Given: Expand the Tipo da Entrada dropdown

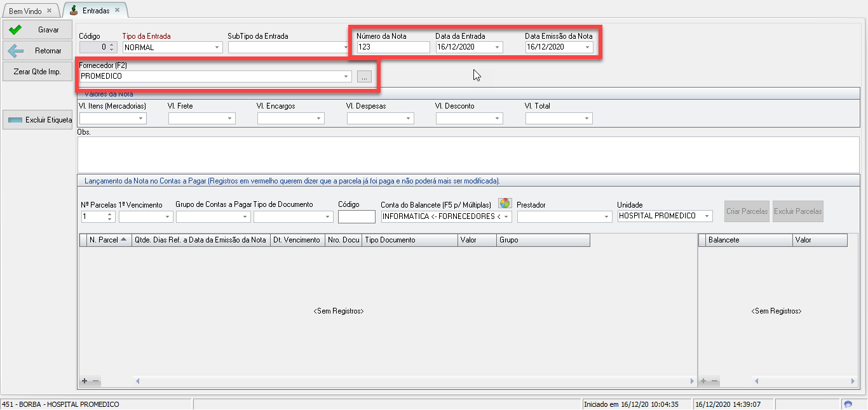Looking at the screenshot, I should (x=217, y=48).
